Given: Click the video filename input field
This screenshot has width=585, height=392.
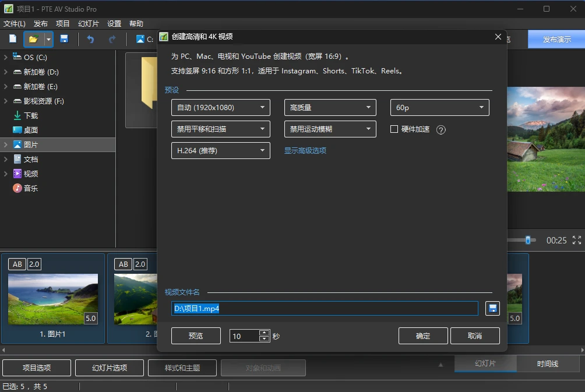Looking at the screenshot, I should pos(325,309).
